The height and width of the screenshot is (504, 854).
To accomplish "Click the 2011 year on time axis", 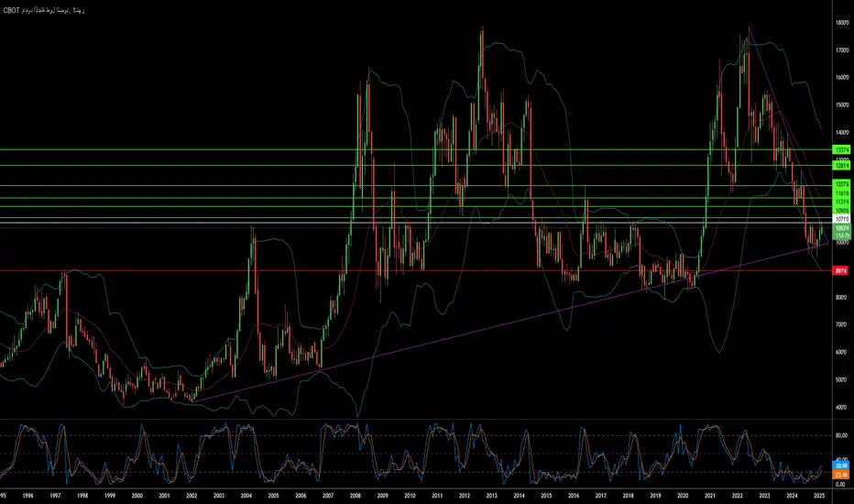I will 437,496.
